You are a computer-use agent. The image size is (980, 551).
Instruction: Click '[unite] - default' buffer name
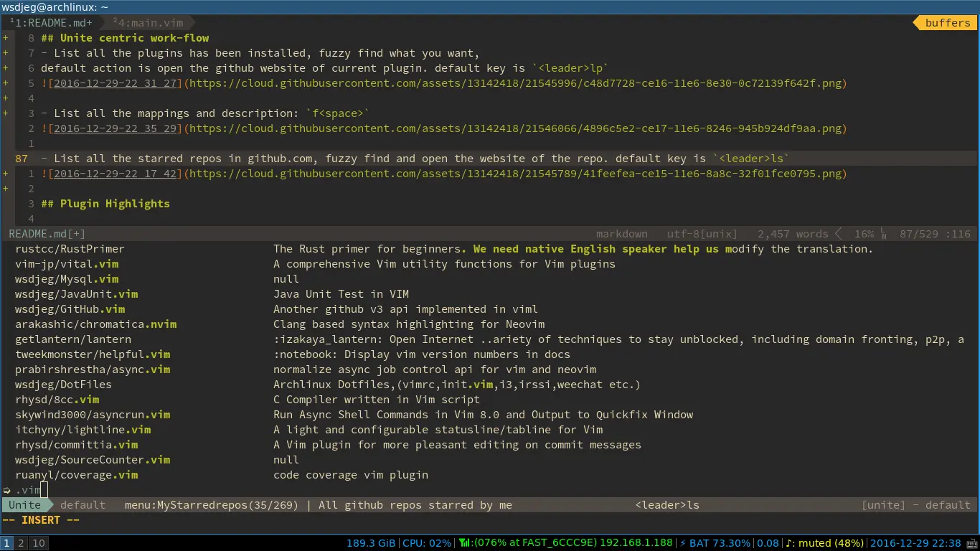pos(916,505)
